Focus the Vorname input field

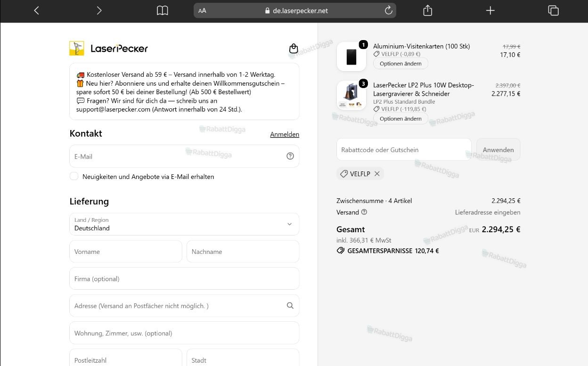(x=125, y=252)
